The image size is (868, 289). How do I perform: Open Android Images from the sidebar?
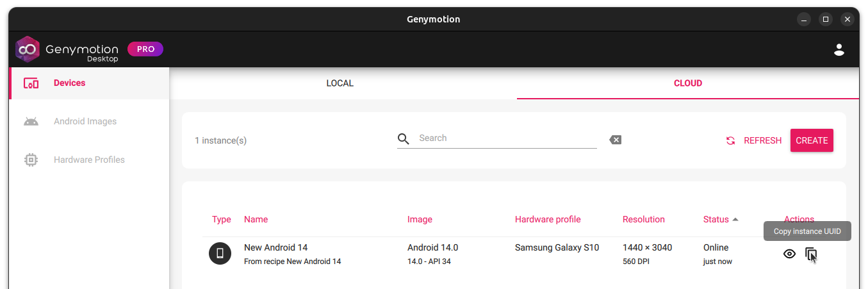pos(85,122)
